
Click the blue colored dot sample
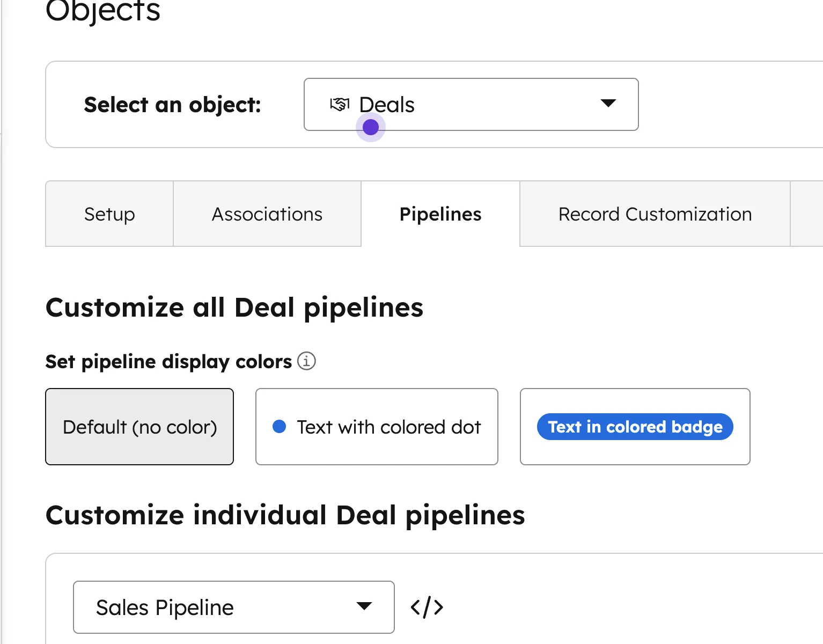coord(280,427)
